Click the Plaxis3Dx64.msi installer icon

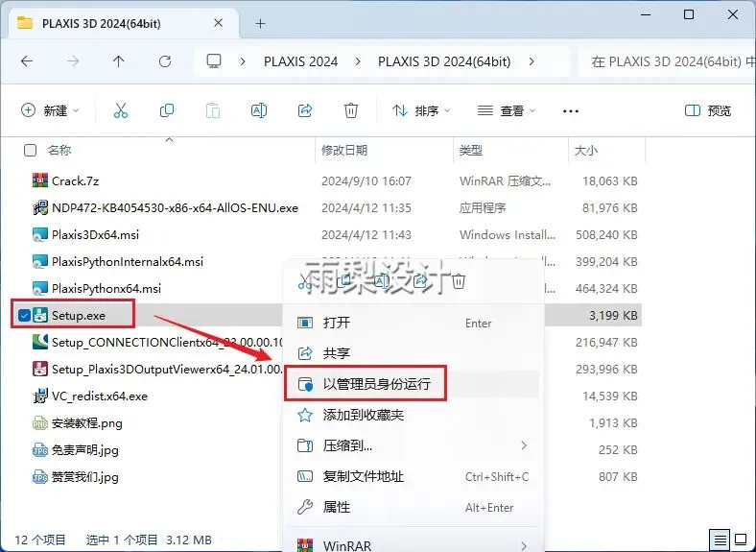[x=40, y=235]
